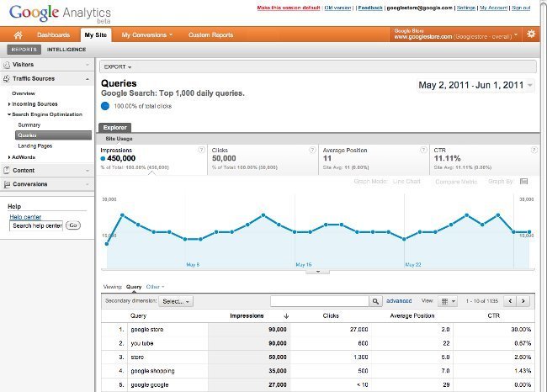Click the chart annotation icon beside Graph By
Screen dimensions: 547x392
524,181
